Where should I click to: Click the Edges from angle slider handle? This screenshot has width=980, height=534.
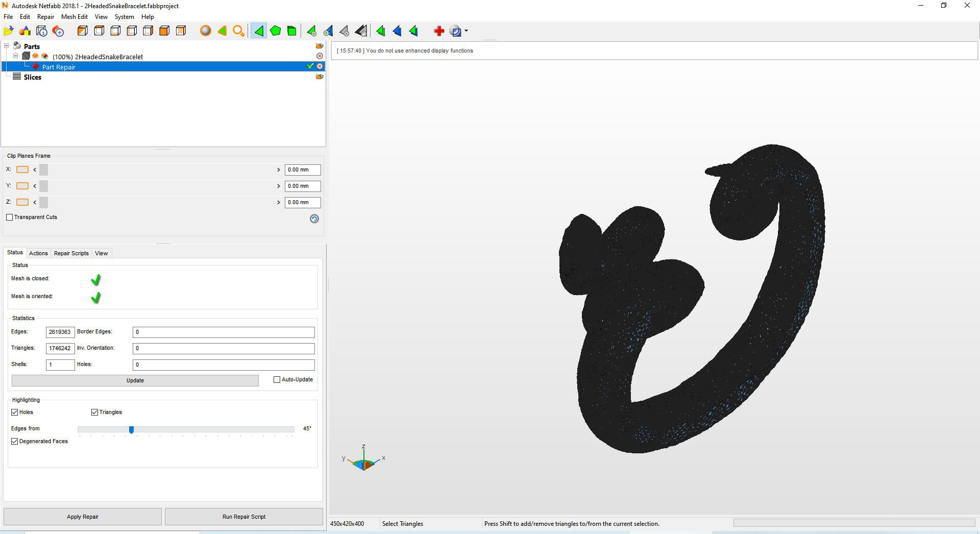[x=131, y=430]
